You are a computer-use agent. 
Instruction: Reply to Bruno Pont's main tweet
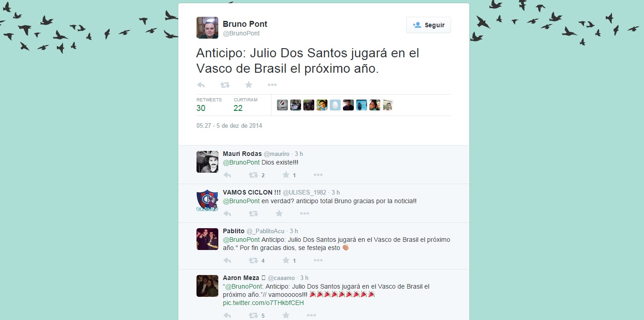click(201, 85)
